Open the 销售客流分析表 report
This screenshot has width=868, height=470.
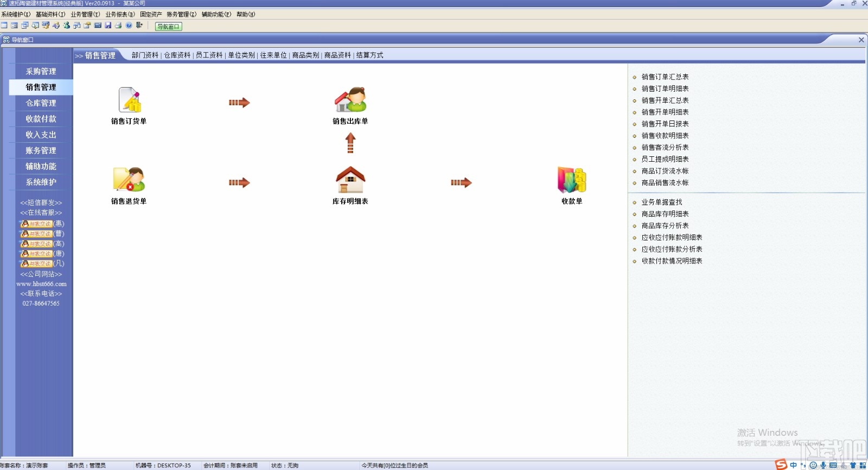pyautogui.click(x=665, y=148)
